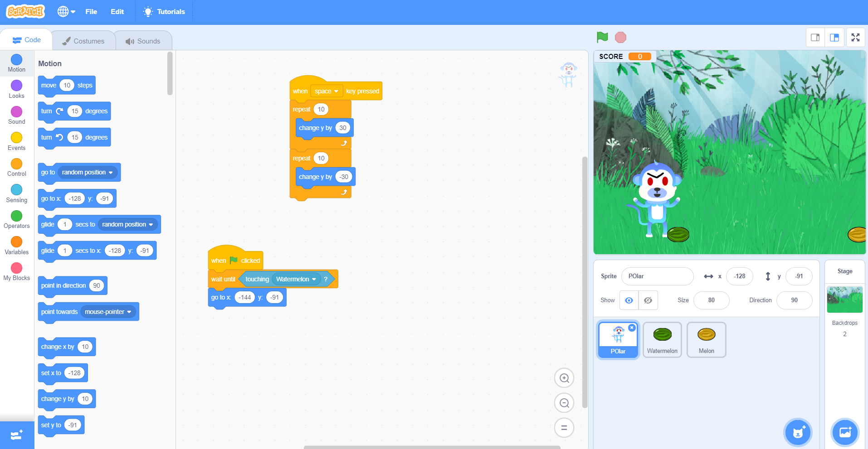Enter full screen stage mode
868x449 pixels.
coord(855,38)
